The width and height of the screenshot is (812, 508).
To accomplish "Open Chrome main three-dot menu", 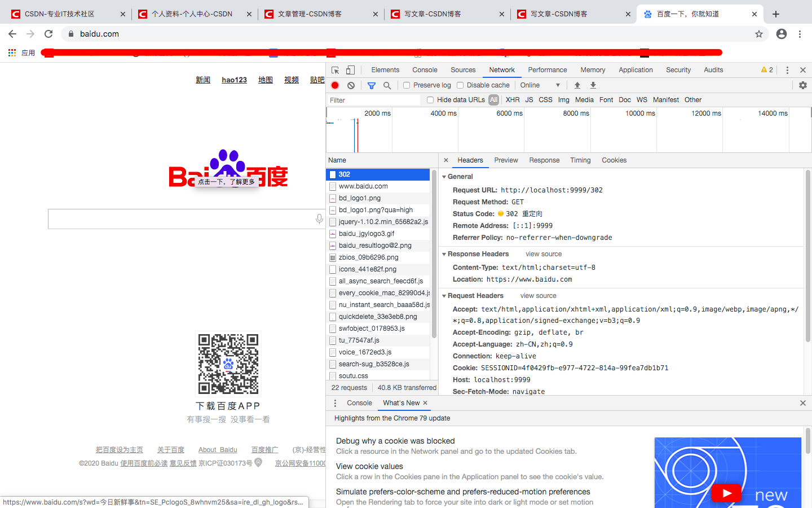I will tap(800, 34).
